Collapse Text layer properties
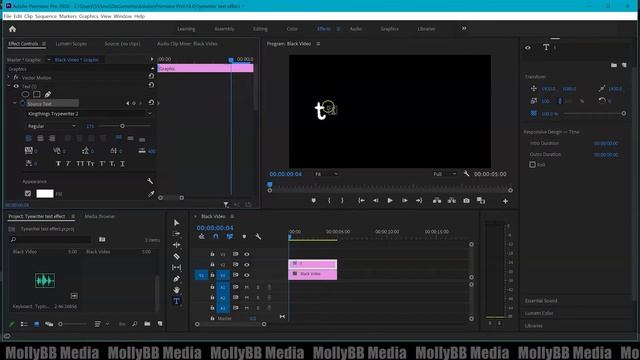 pyautogui.click(x=9, y=86)
